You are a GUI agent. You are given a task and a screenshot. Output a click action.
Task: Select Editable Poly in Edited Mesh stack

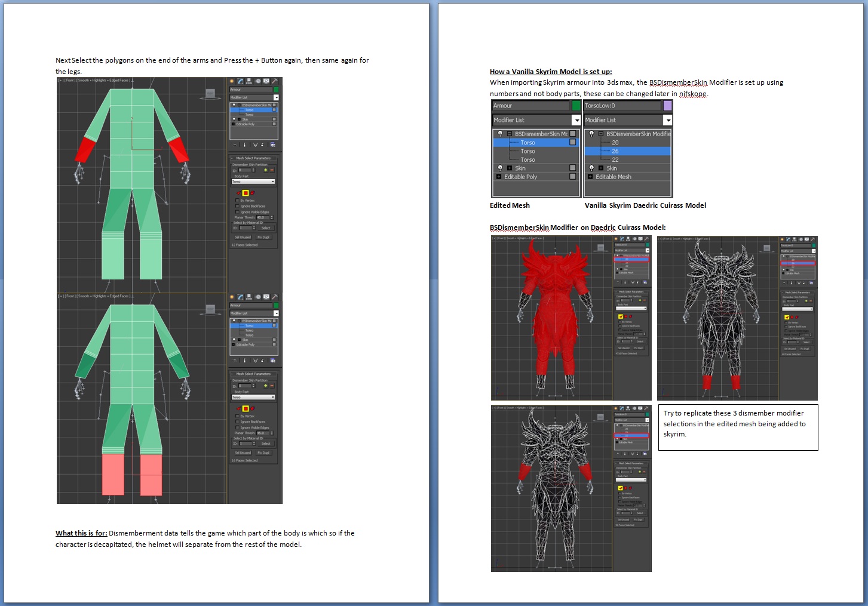(520, 177)
